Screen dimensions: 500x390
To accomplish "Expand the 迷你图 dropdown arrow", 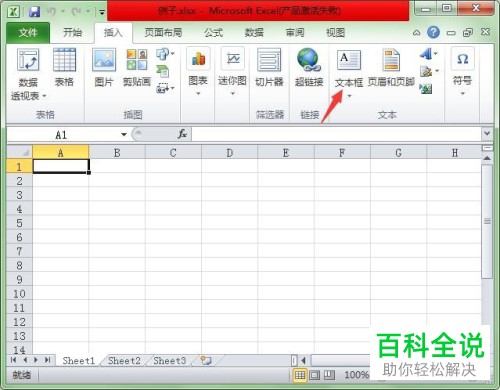I will tap(233, 94).
